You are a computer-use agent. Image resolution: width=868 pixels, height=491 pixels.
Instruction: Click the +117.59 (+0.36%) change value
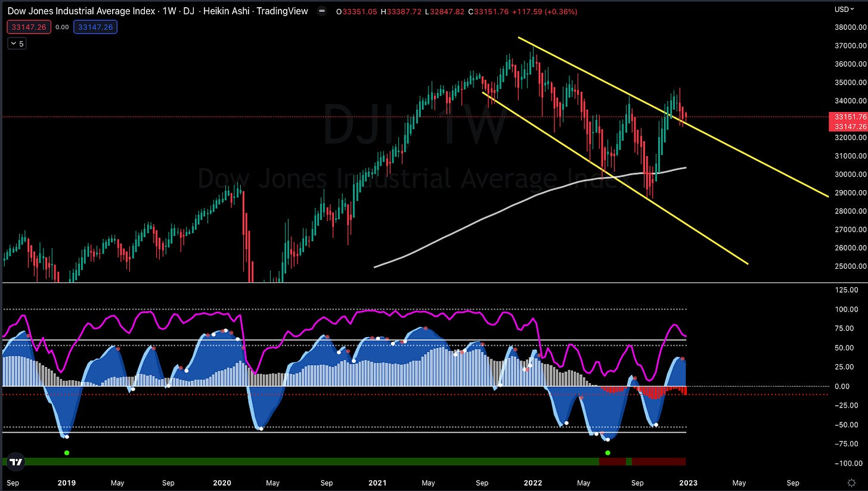[x=544, y=11]
